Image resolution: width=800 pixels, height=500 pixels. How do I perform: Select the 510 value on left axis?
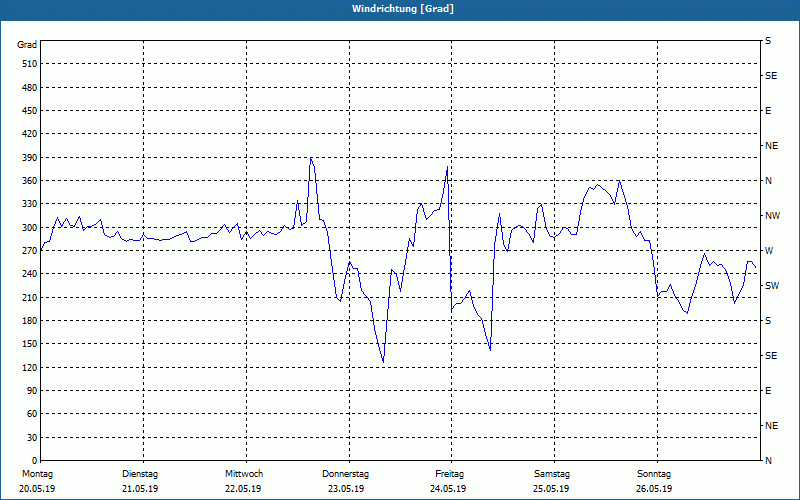tap(30, 64)
